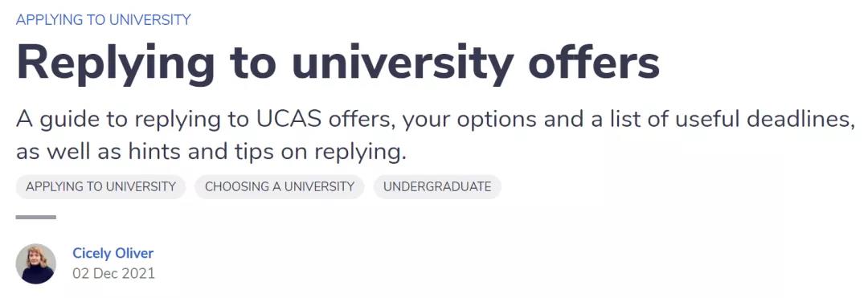Click the grey divider bar under tags

36,218
